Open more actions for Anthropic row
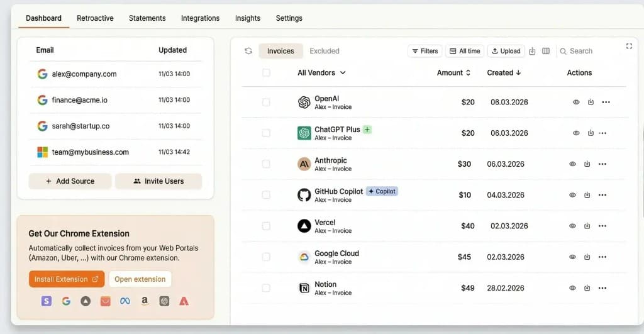Viewport: 644px width, 334px height. coord(602,164)
